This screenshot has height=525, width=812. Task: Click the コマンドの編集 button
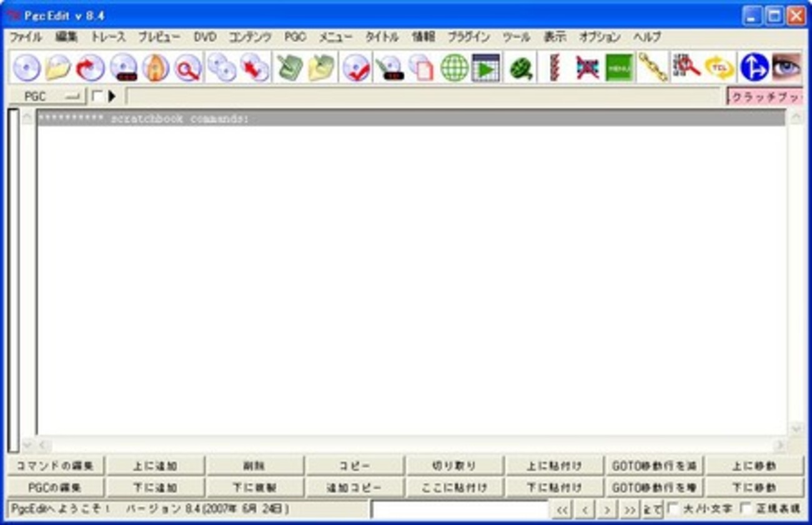pyautogui.click(x=55, y=466)
